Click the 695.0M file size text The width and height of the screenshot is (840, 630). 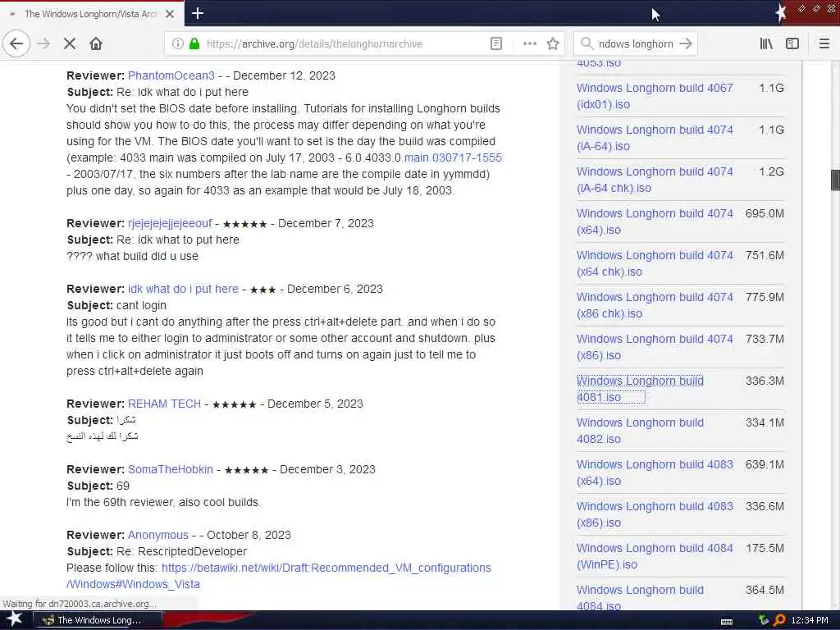coord(765,213)
